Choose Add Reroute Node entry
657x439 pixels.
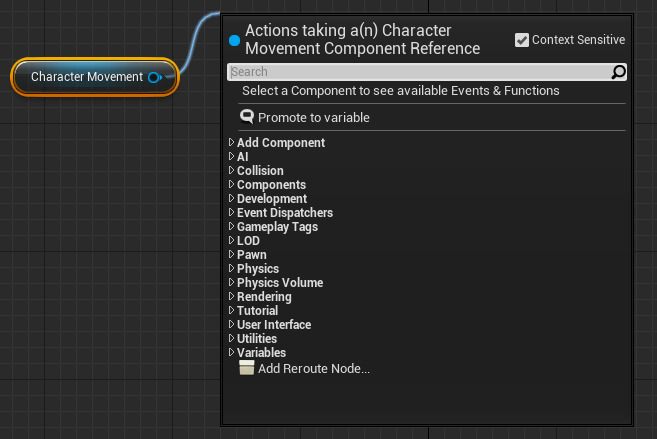[x=313, y=369]
